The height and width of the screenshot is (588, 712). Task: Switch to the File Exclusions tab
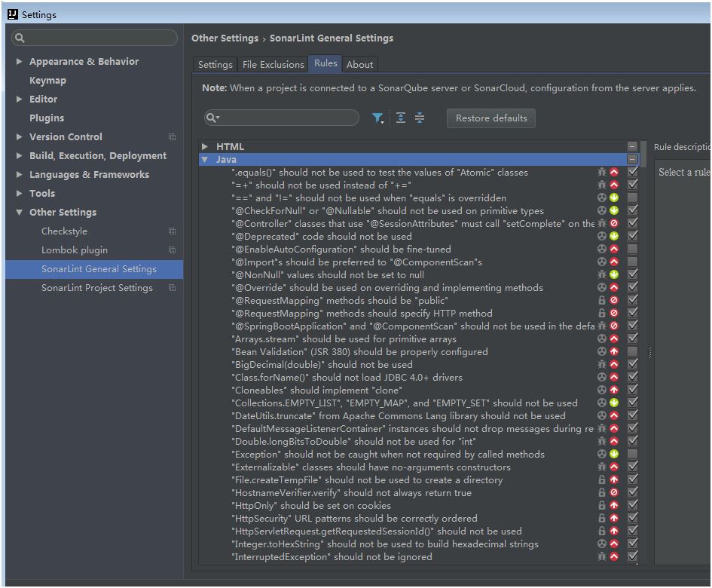click(273, 65)
